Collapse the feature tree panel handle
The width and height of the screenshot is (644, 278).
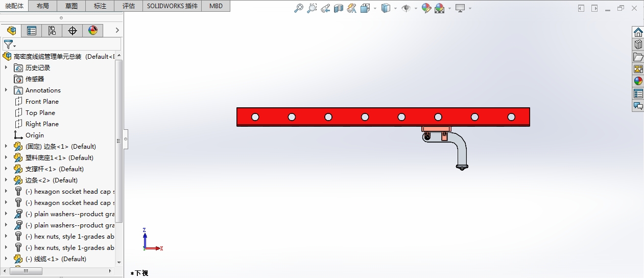pos(125,138)
